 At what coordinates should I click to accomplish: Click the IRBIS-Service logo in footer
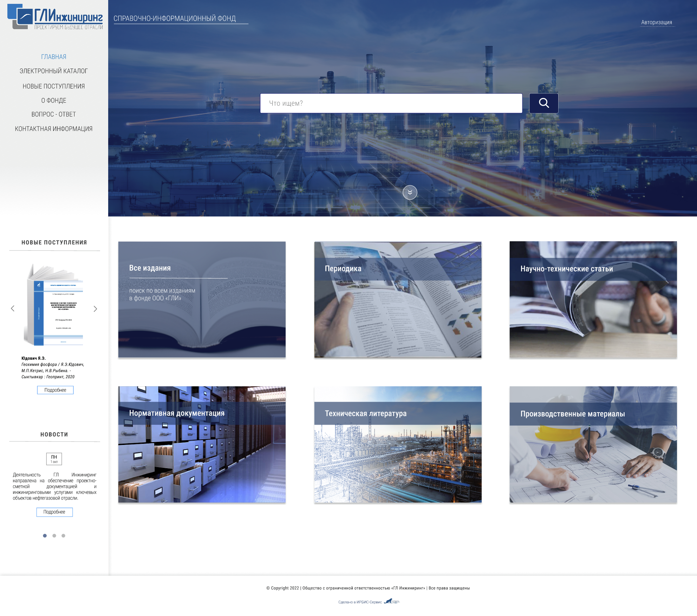[x=392, y=601]
